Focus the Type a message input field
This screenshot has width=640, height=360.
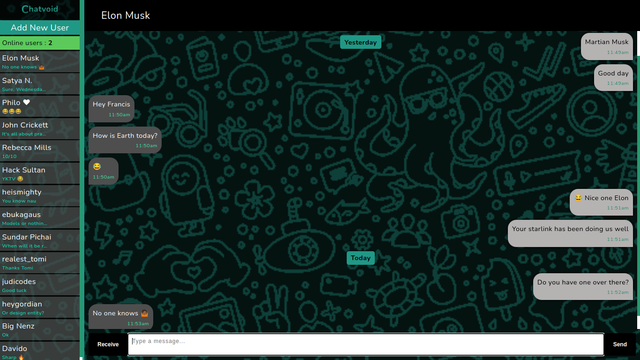tap(366, 344)
